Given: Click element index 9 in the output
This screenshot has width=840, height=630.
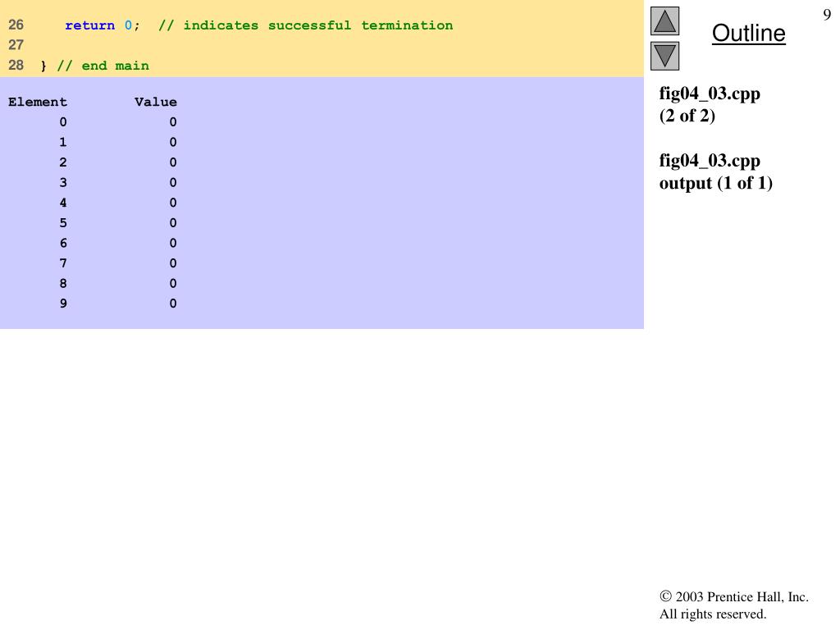Looking at the screenshot, I should [x=63, y=304].
